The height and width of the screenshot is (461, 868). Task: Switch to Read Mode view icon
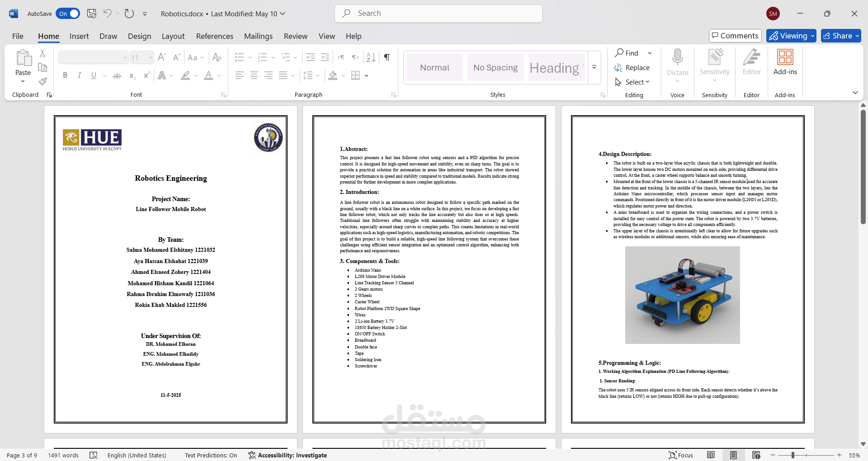tap(711, 455)
